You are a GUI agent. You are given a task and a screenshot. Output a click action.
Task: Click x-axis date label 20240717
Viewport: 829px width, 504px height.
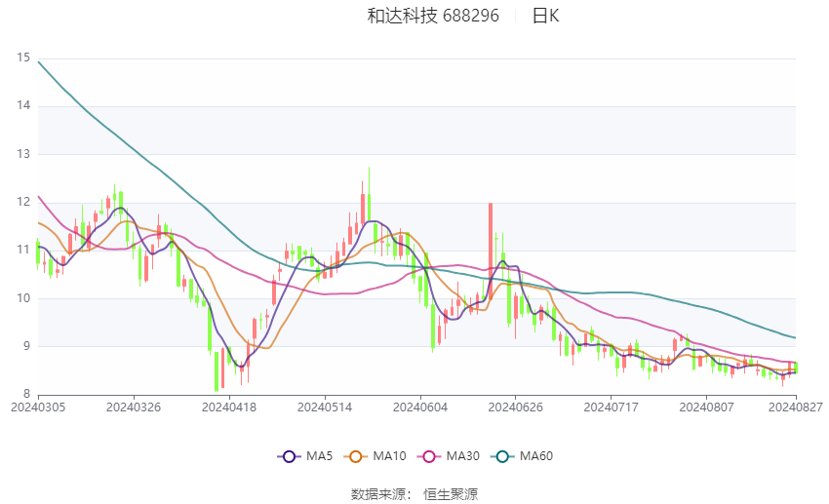[x=612, y=407]
